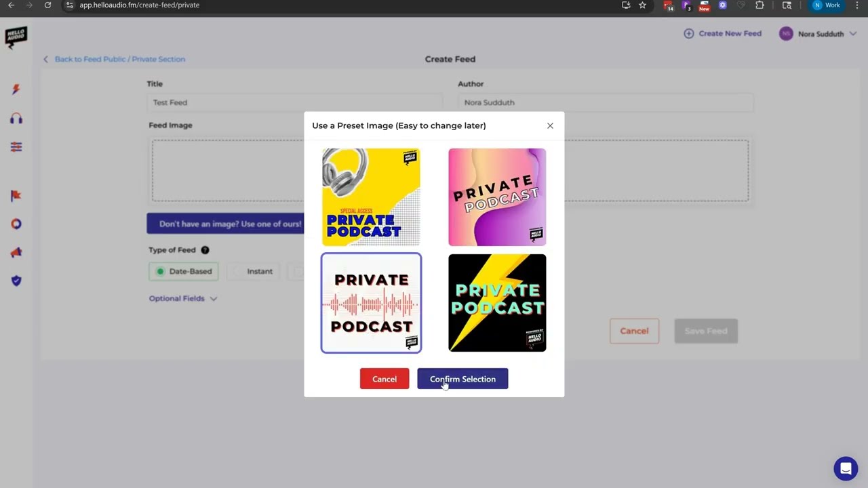Click Confirm Selection button

462,379
